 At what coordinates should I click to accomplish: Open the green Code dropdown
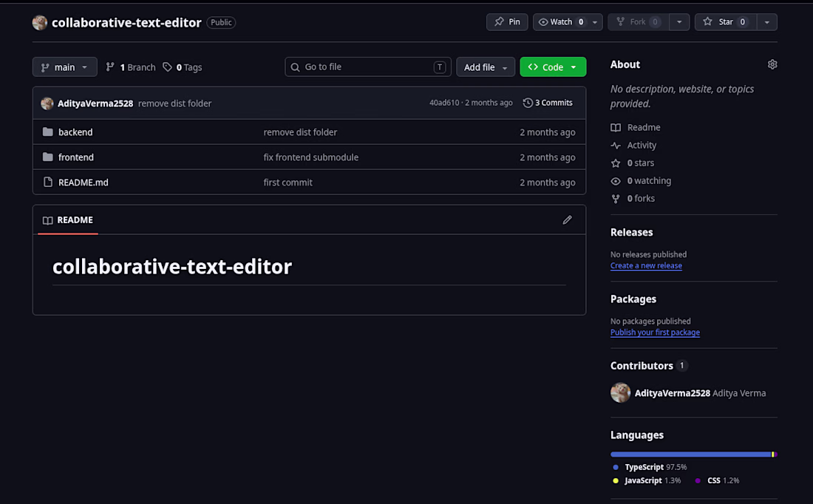(553, 67)
